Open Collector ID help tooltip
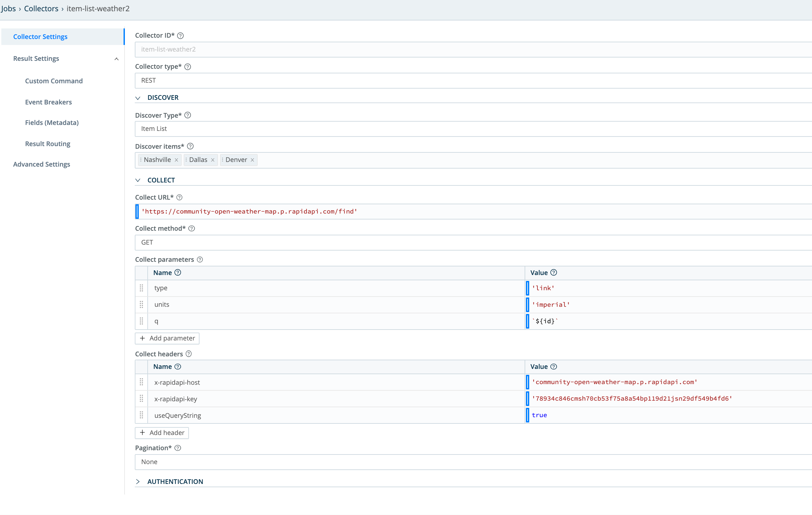 click(180, 35)
